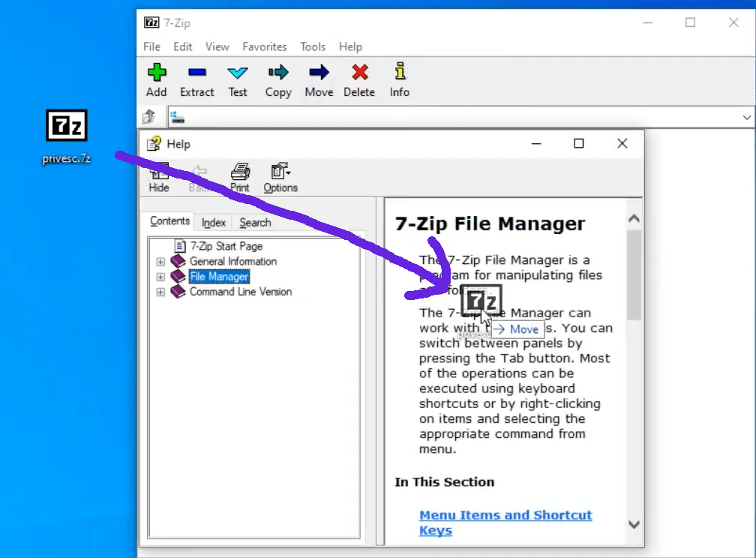This screenshot has height=558, width=756.
Task: Switch to the Search tab in Help
Action: click(x=255, y=222)
